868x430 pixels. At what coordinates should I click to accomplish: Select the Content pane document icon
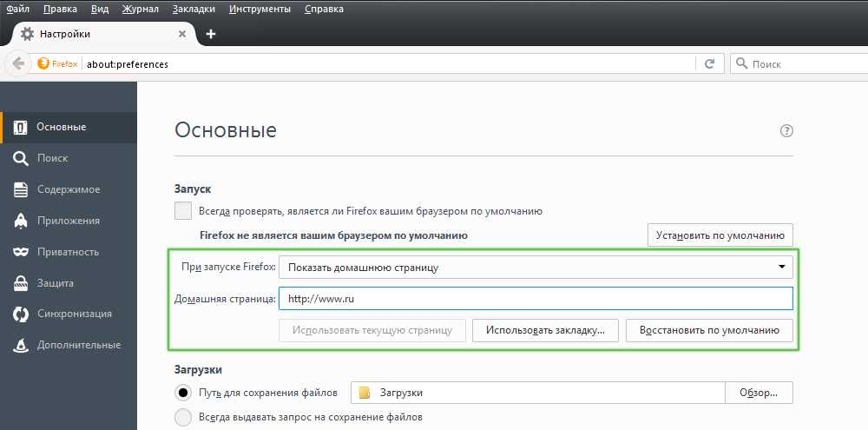click(21, 189)
